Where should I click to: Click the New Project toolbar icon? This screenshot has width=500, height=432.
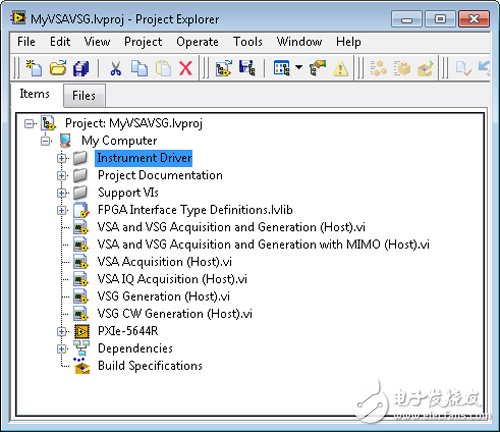(x=34, y=68)
